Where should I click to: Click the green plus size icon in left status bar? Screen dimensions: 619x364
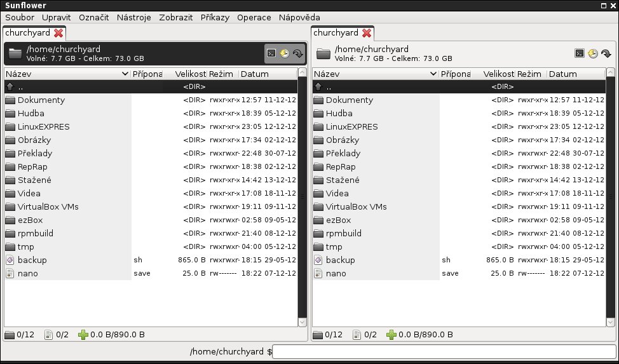[x=83, y=335]
